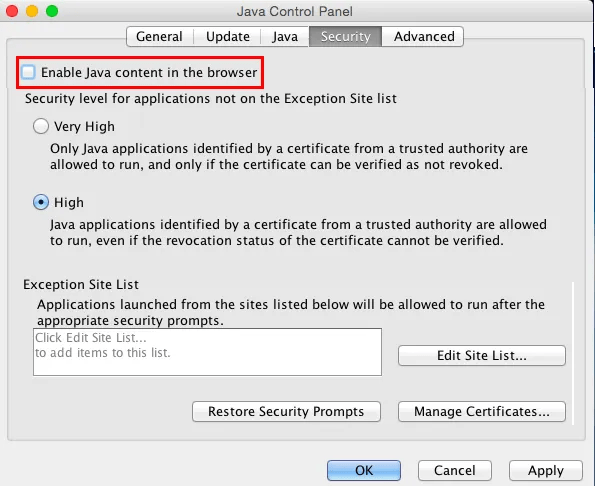Image resolution: width=595 pixels, height=486 pixels.
Task: Enable Java content in the browser checkbox
Action: (28, 72)
